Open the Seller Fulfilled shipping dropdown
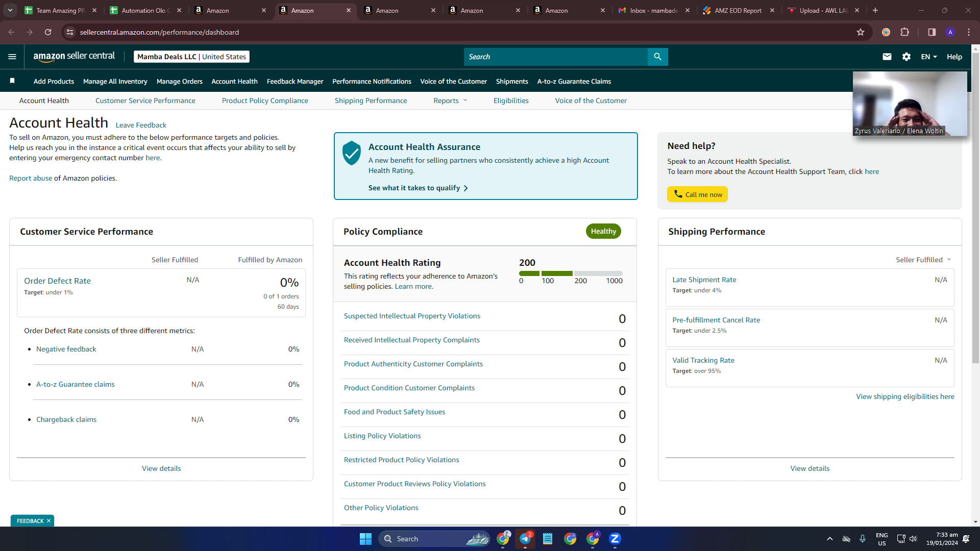Viewport: 980px width, 551px height. (x=923, y=260)
